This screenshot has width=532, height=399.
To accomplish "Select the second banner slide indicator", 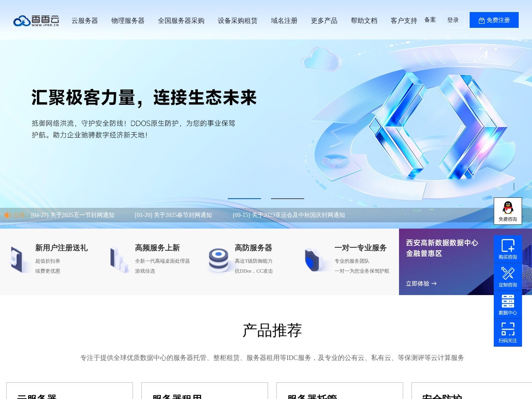I will (x=288, y=199).
